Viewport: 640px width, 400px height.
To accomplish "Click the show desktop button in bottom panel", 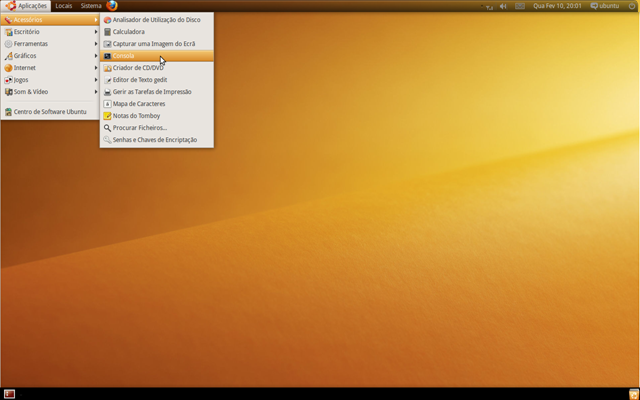I will coord(9,394).
